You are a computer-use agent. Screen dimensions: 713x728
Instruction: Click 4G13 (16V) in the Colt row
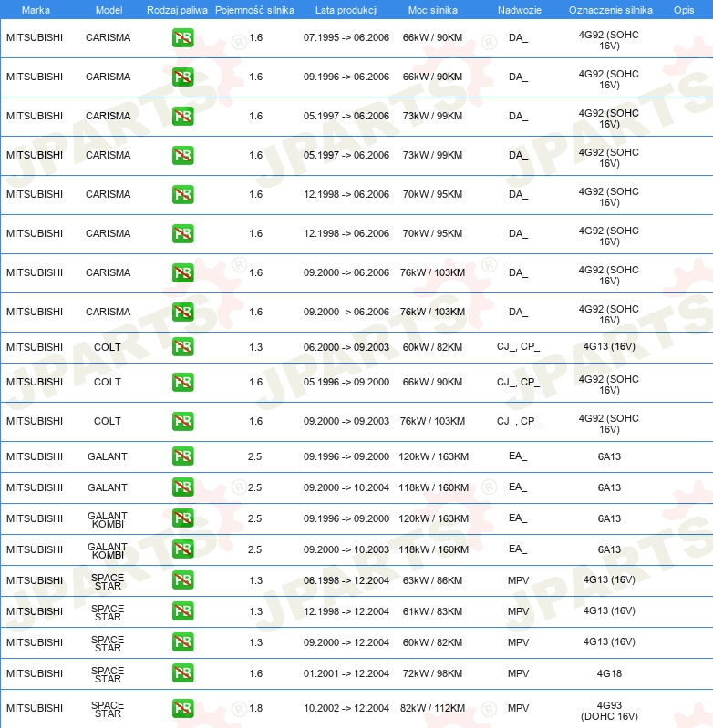pyautogui.click(x=609, y=347)
